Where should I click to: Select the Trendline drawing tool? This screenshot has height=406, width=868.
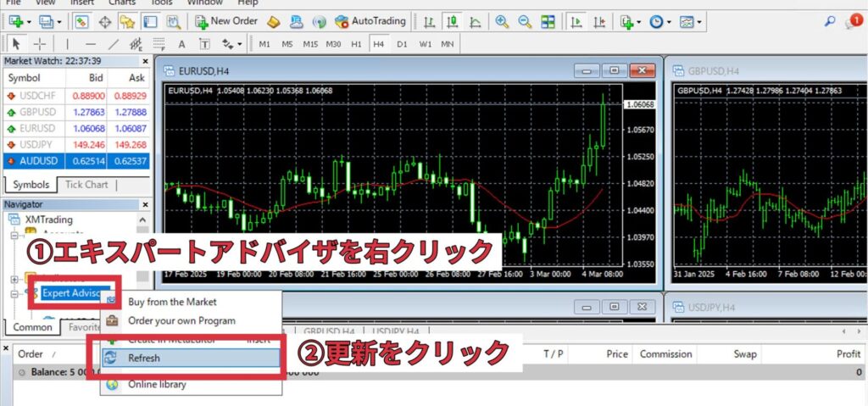(x=114, y=44)
